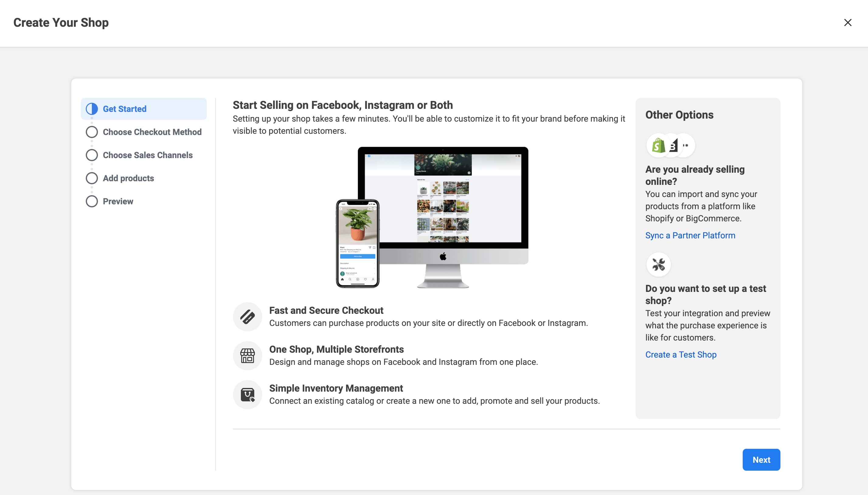868x495 pixels.
Task: Close the Create Your Shop dialog
Action: tap(848, 22)
